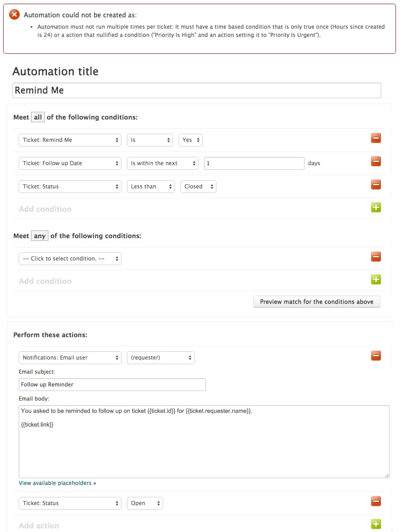The image size is (400, 532).
Task: Remove the Ticket: Remind Me condition row
Action: [x=376, y=138]
